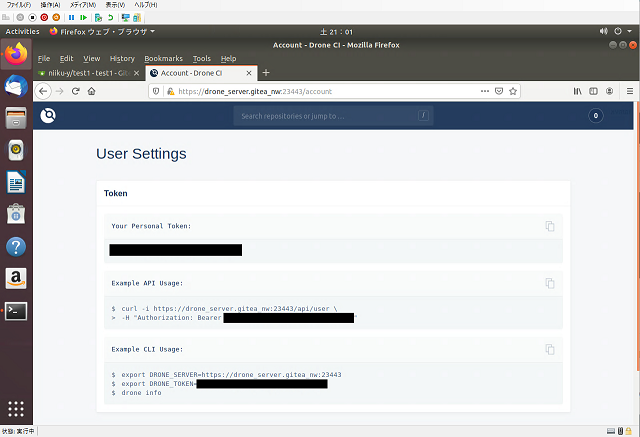Image resolution: width=640 pixels, height=437 pixels.
Task: Open the Firefox Library icon
Action: coord(577,91)
